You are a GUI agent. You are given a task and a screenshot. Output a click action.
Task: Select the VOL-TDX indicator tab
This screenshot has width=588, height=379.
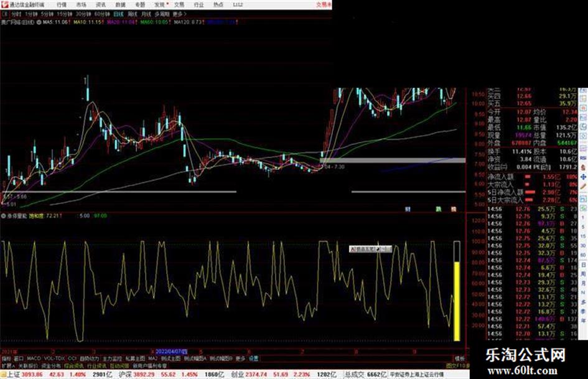coord(54,358)
